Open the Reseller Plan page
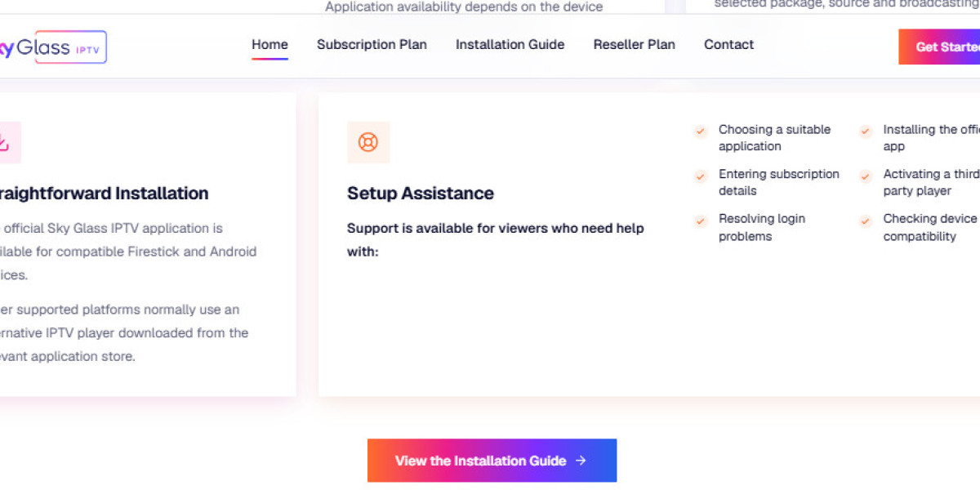This screenshot has width=980, height=490. point(635,45)
